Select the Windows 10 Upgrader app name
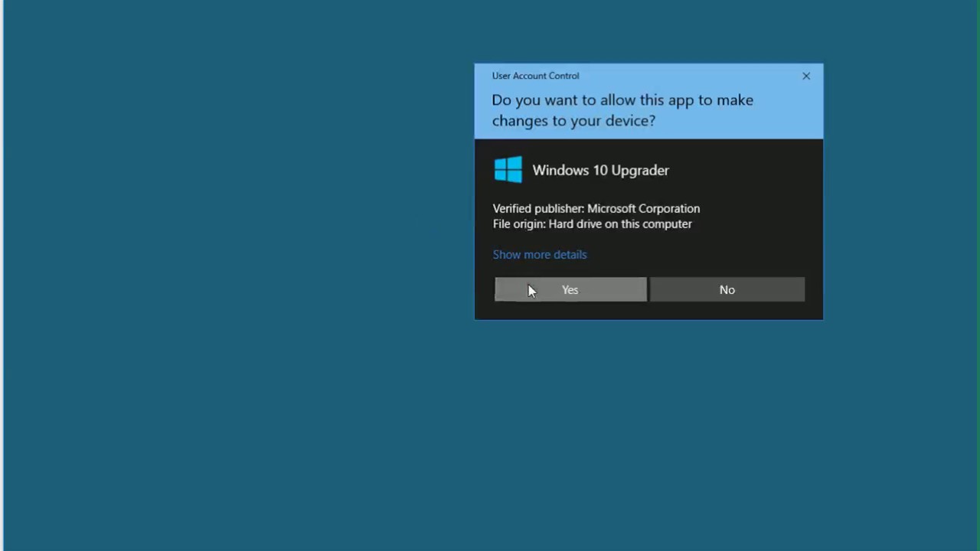Image resolution: width=980 pixels, height=551 pixels. [601, 171]
